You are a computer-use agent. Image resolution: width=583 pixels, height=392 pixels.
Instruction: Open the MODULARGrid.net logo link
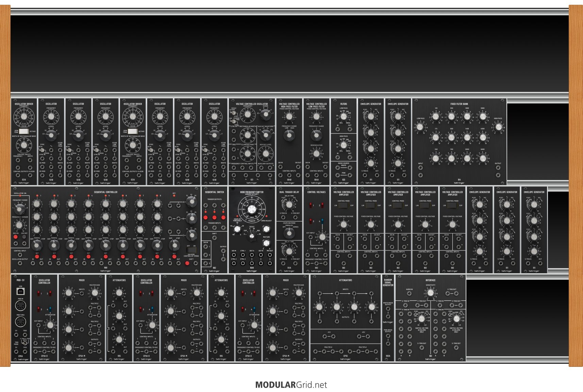pyautogui.click(x=291, y=385)
